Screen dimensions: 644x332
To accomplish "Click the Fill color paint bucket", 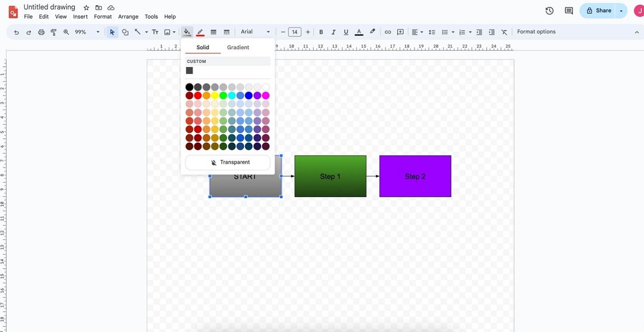I will tap(187, 32).
